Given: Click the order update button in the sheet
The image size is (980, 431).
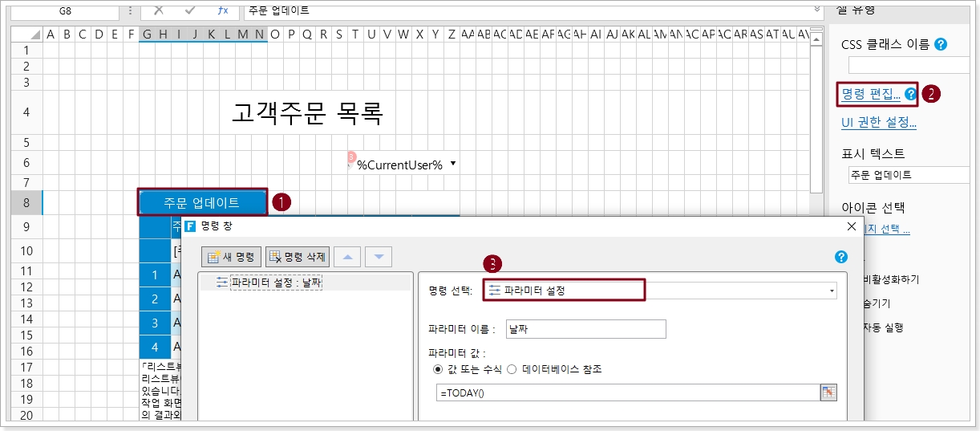Looking at the screenshot, I should tap(204, 203).
